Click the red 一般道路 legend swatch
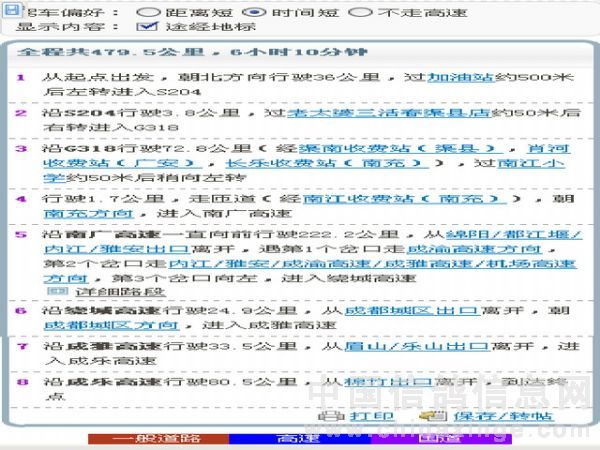The image size is (600, 450). point(143,439)
